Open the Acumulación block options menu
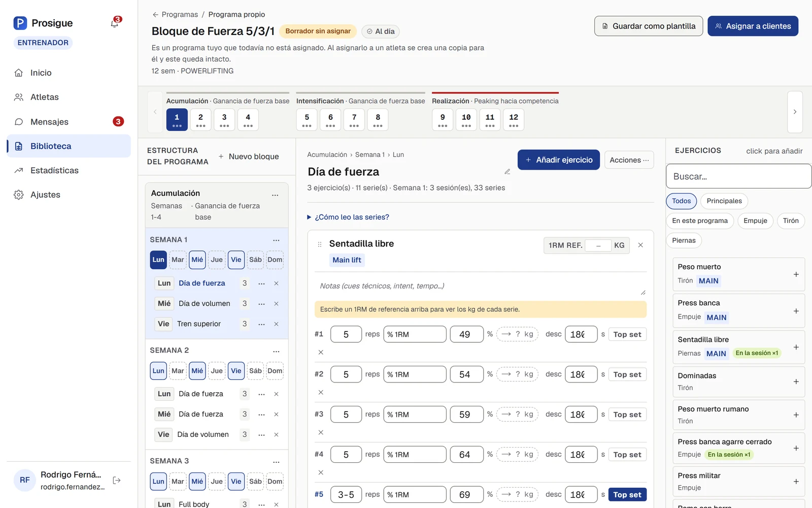The width and height of the screenshot is (812, 508). pyautogui.click(x=275, y=195)
